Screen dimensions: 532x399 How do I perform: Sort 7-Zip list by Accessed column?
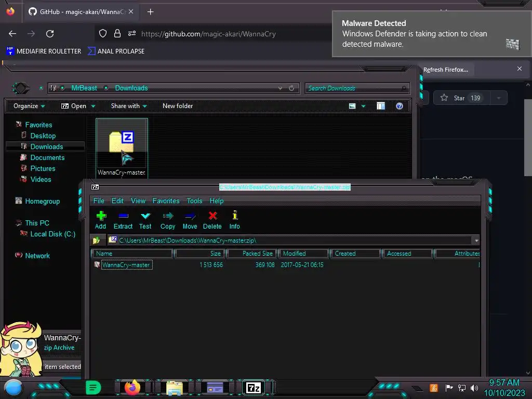coord(407,254)
